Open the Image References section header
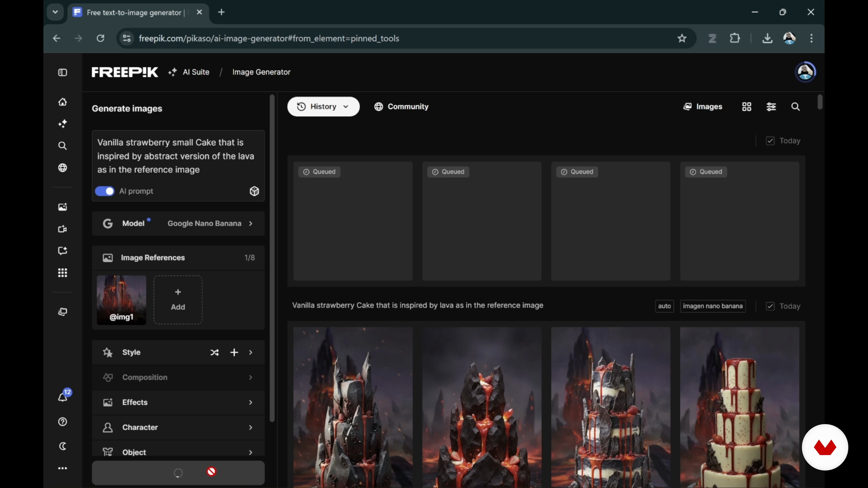This screenshot has height=488, width=868. pos(178,258)
